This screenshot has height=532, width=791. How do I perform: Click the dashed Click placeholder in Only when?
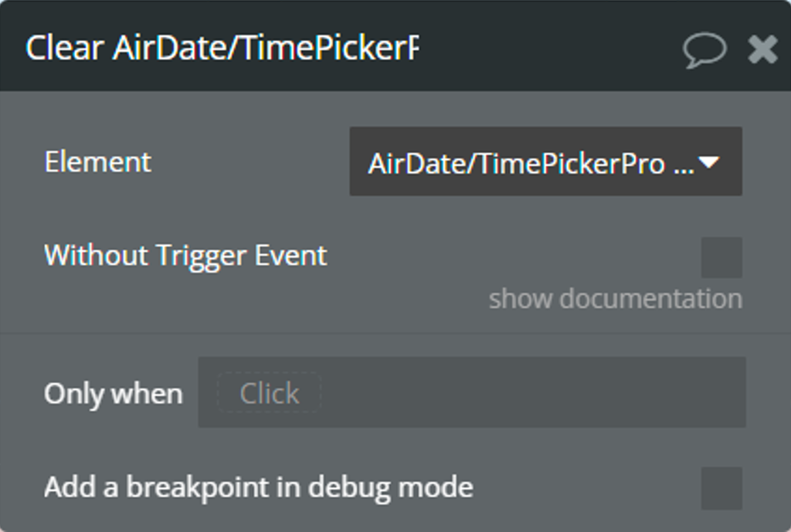click(270, 393)
